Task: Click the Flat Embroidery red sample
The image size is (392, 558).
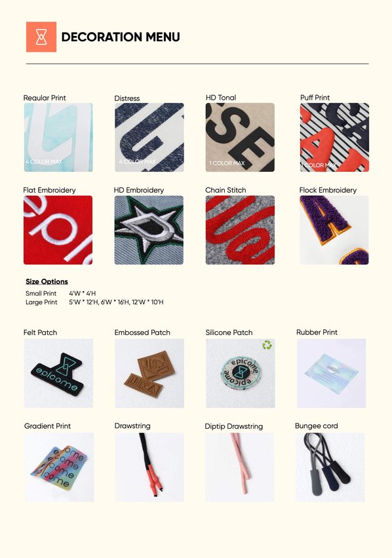Action: click(x=58, y=230)
